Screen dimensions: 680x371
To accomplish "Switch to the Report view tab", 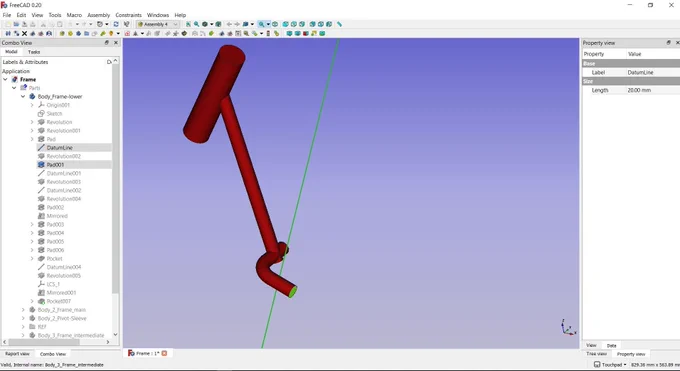I will [17, 354].
